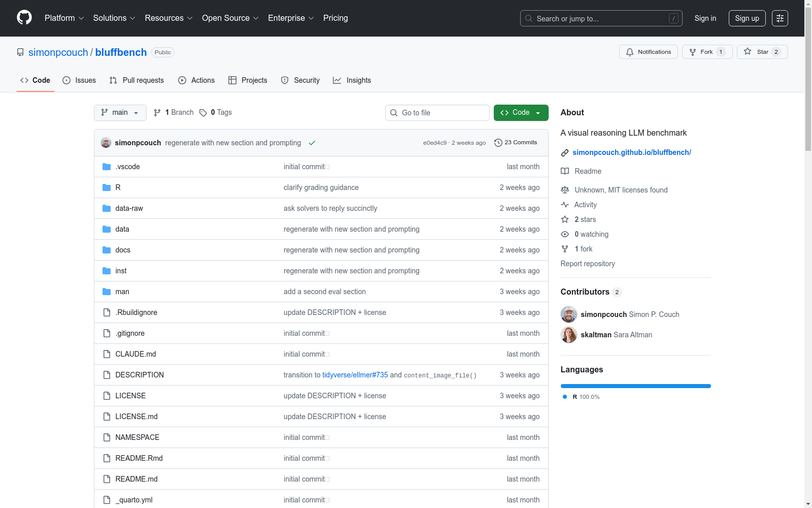This screenshot has height=508, width=812.
Task: Click the README.md file icon
Action: pos(107,479)
